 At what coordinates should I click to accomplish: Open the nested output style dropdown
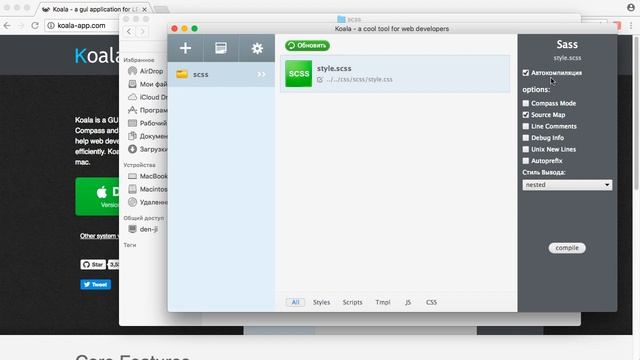pyautogui.click(x=567, y=185)
